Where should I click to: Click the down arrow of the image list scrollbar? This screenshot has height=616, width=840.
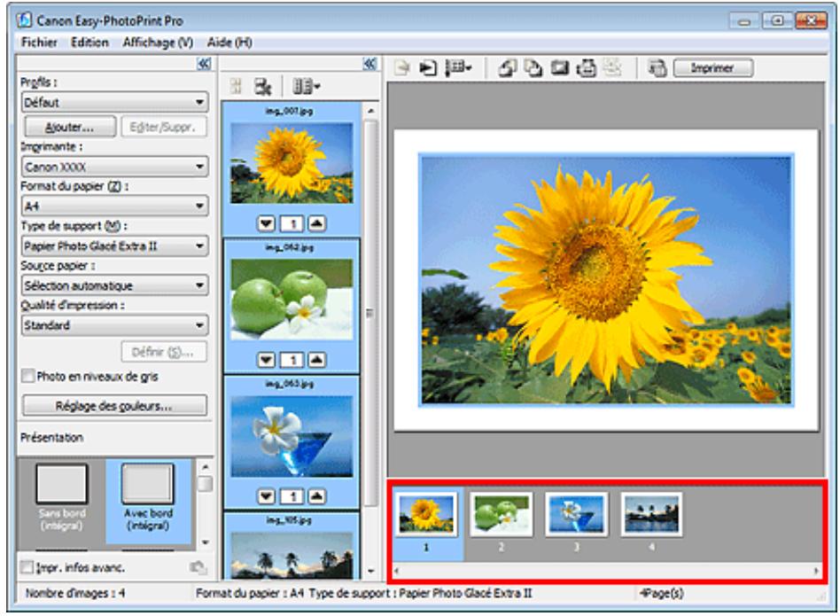tap(370, 571)
